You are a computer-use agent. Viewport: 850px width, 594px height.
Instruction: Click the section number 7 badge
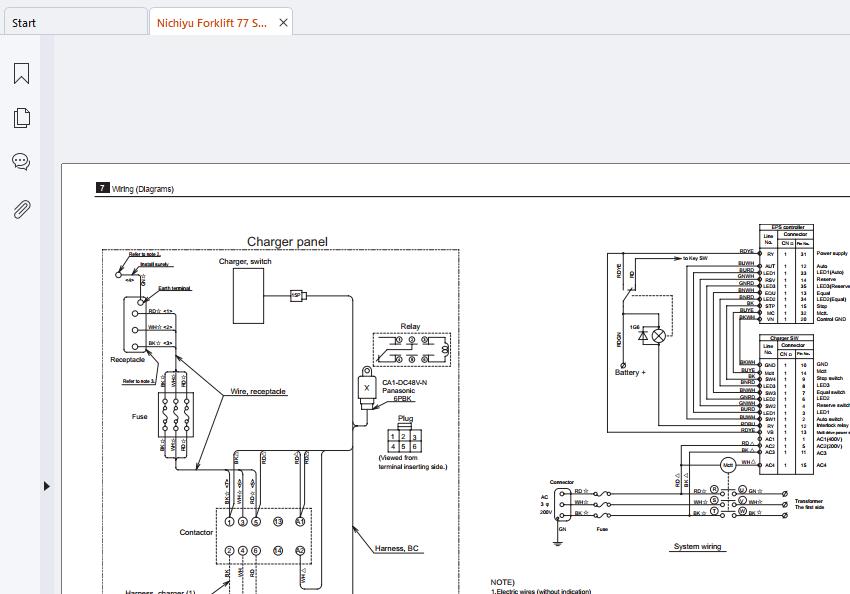tap(102, 188)
